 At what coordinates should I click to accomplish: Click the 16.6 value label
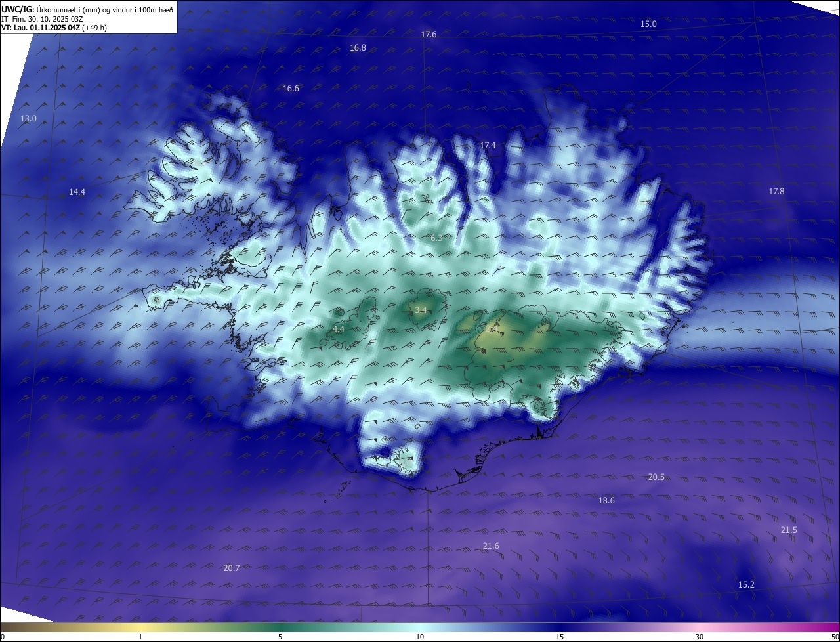pyautogui.click(x=291, y=88)
